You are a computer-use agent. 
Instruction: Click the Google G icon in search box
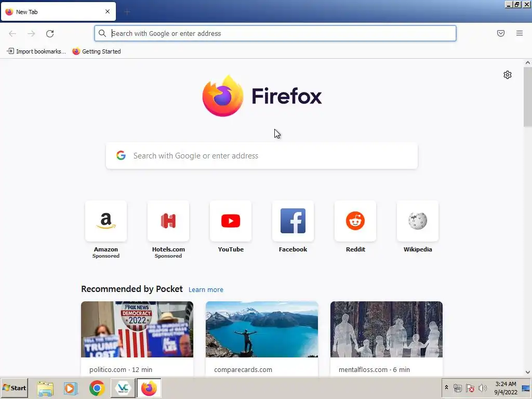121,155
